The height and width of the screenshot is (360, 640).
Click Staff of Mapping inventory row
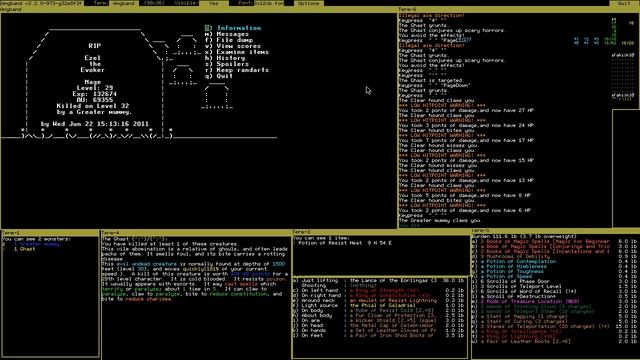coord(554,316)
